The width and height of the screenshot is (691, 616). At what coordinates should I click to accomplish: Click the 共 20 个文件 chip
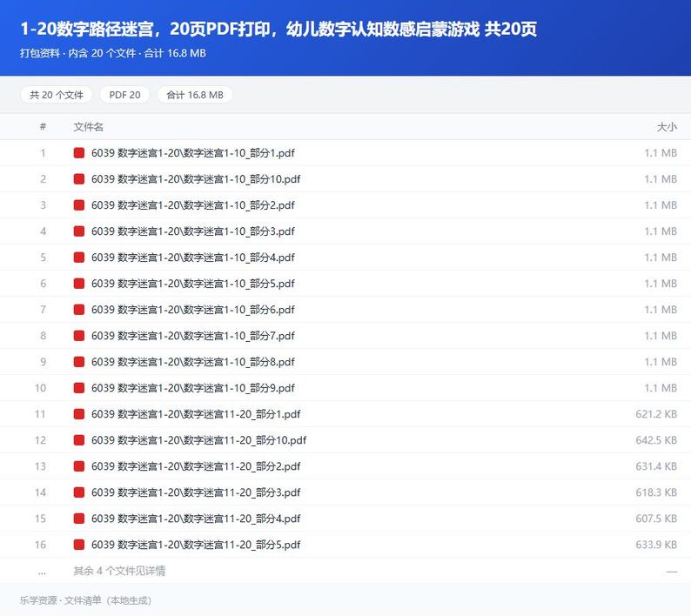pos(57,95)
